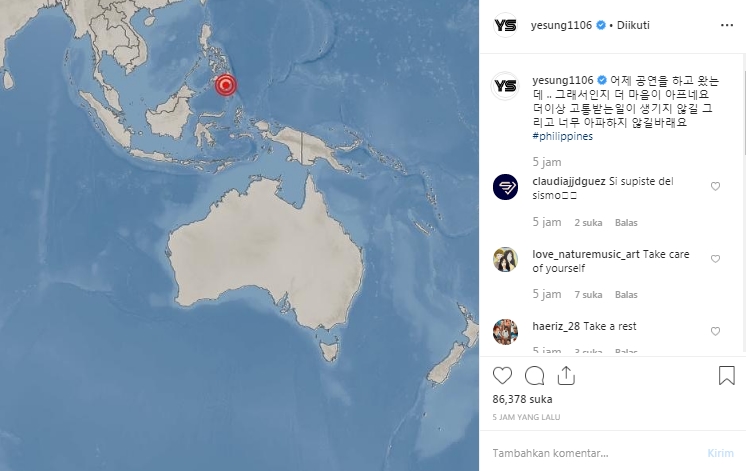The image size is (746, 471).
Task: Open love_naturemusic_art's avatar
Action: (505, 259)
